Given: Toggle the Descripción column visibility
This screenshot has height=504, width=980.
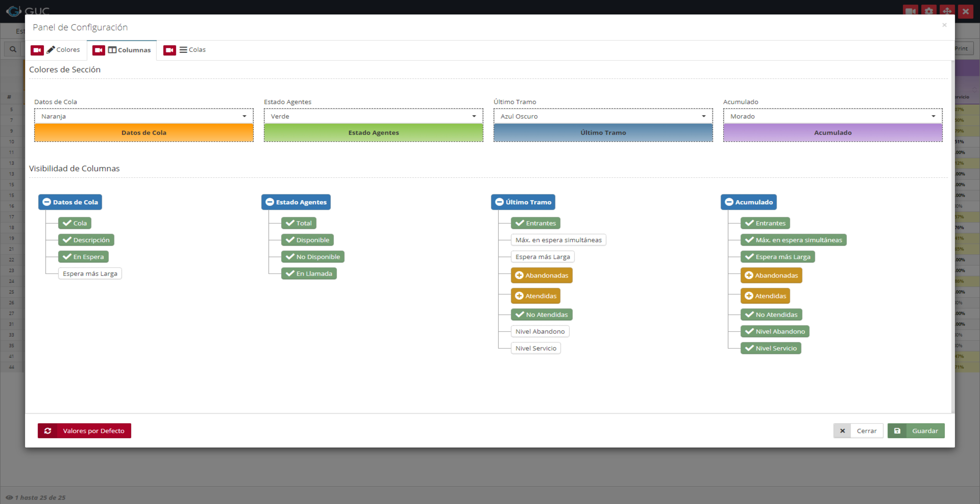Looking at the screenshot, I should click(86, 240).
